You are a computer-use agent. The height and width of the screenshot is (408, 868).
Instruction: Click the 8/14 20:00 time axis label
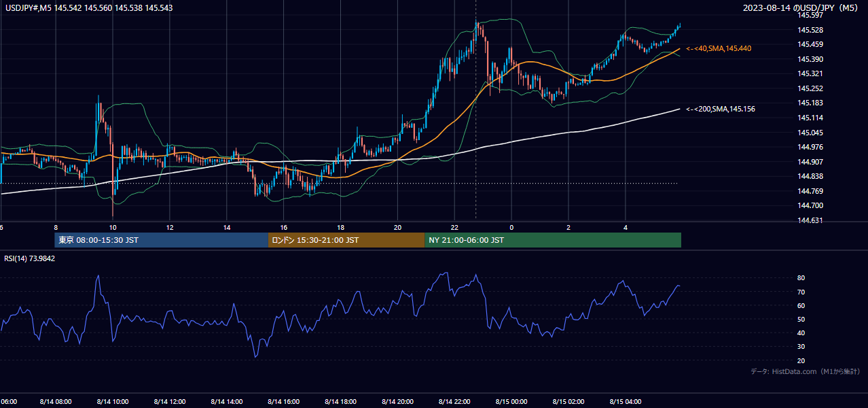pyautogui.click(x=398, y=401)
